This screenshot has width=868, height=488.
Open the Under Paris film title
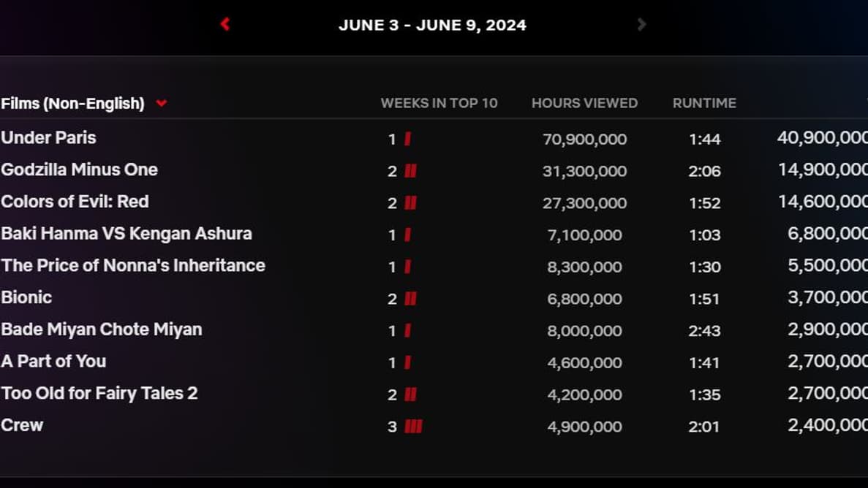48,138
